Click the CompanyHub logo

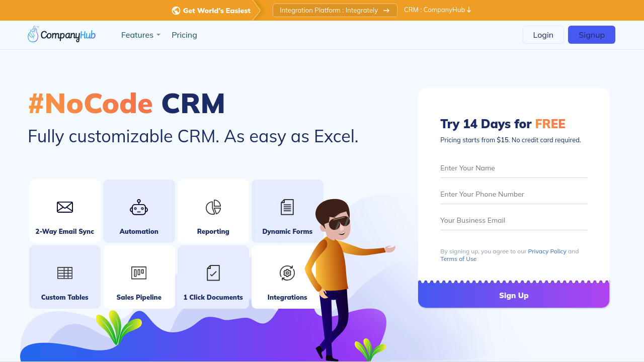61,35
